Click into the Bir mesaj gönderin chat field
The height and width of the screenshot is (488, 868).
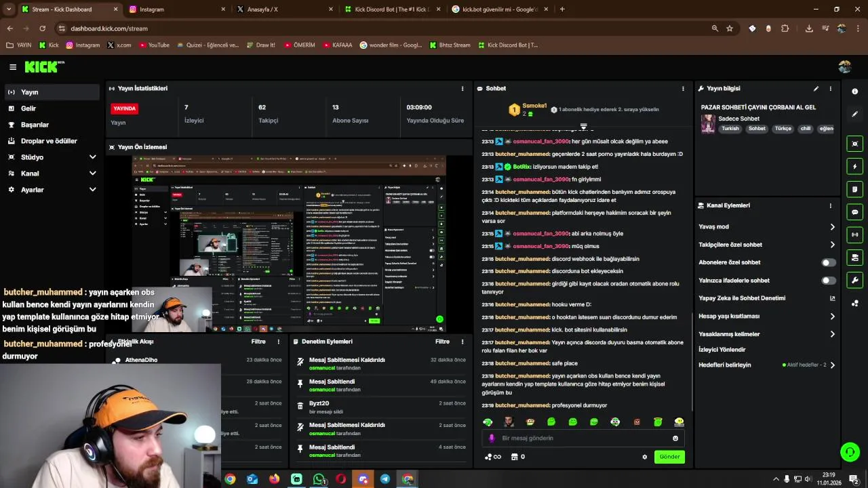tap(583, 438)
